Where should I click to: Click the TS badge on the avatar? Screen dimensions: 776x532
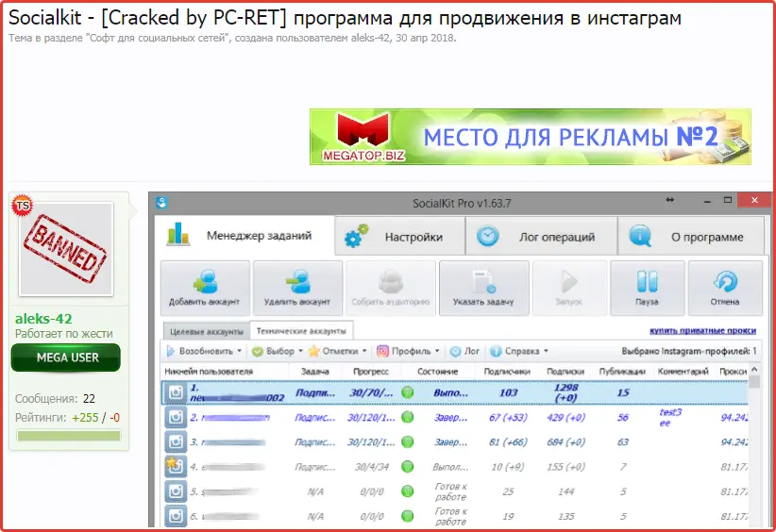coord(23,206)
